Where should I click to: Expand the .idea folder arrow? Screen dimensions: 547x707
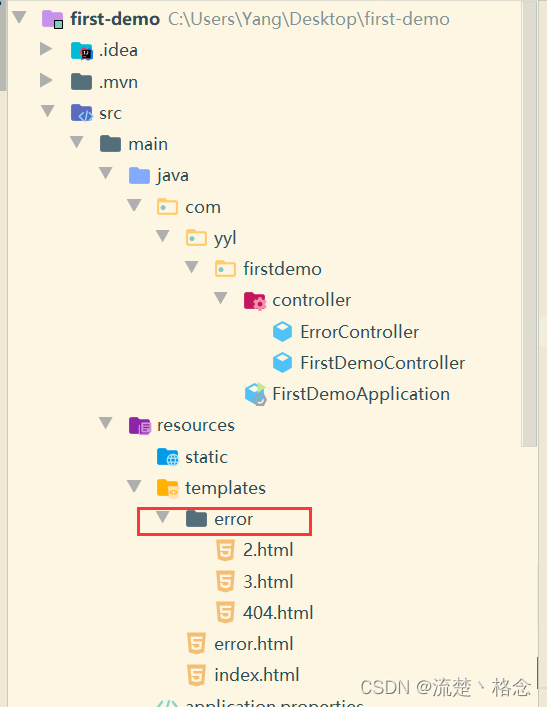coord(46,49)
